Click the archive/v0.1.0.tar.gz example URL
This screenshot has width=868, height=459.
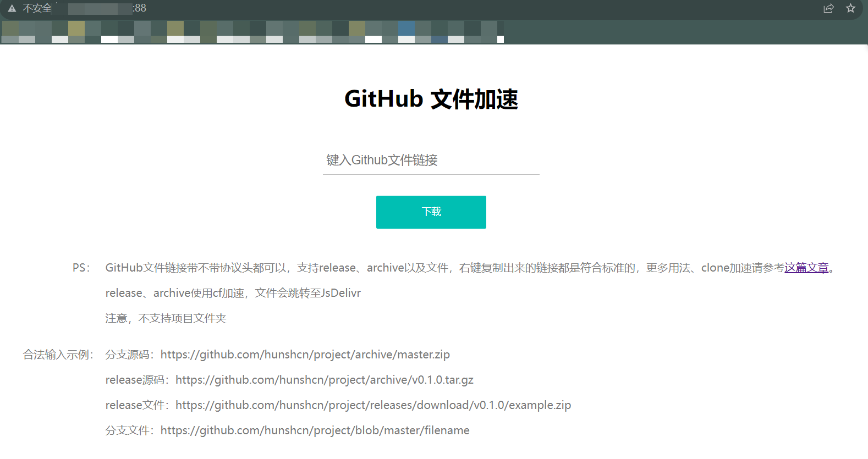[x=324, y=380]
